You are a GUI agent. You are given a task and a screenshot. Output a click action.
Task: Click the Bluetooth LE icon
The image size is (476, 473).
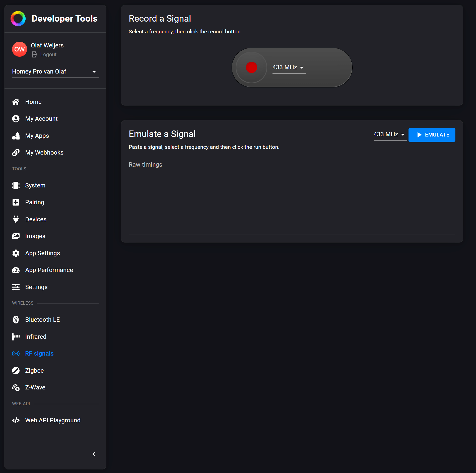click(16, 320)
